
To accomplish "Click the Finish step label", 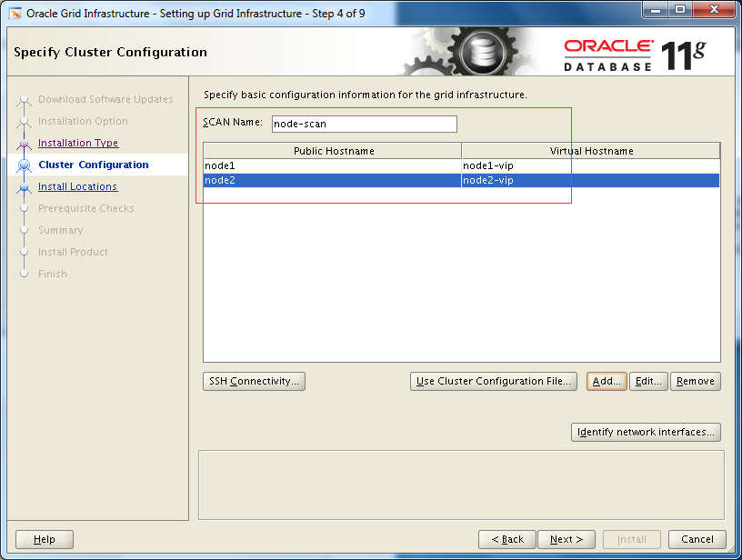I will pos(53,274).
